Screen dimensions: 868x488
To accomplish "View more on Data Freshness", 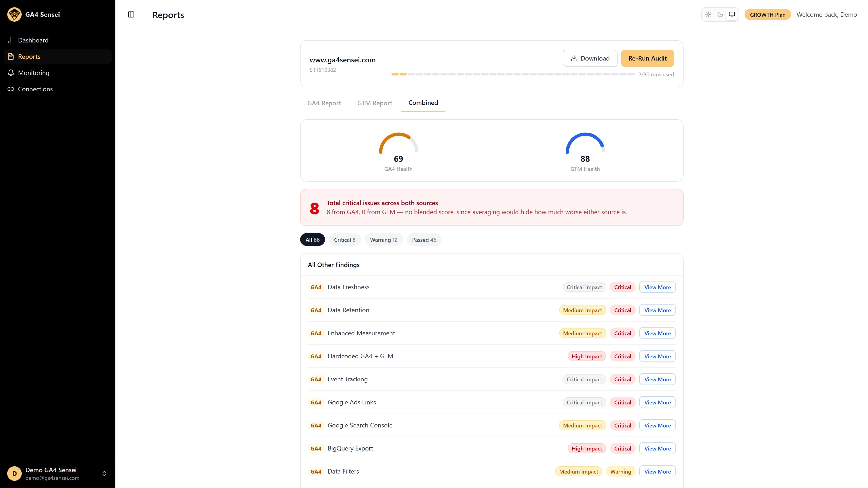I will coord(657,287).
